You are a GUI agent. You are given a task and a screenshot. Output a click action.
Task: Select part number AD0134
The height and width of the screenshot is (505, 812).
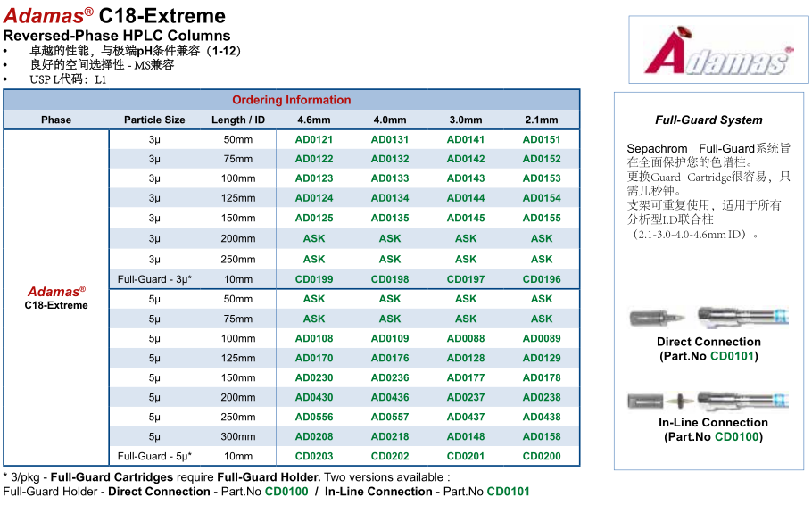(x=389, y=198)
